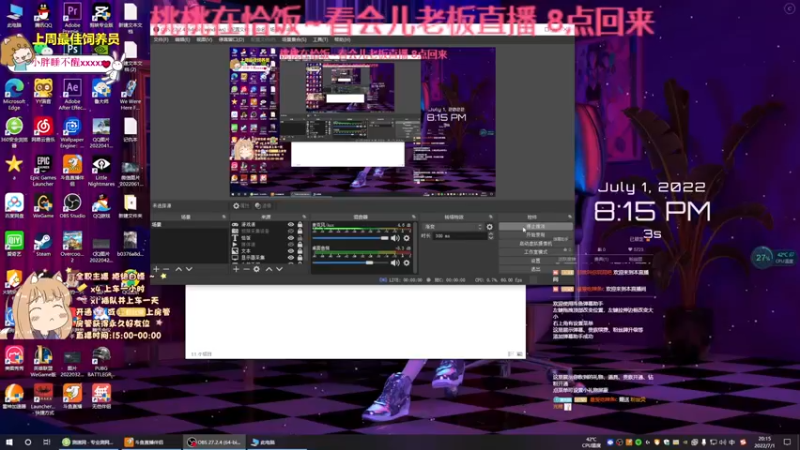Toggle the lock for the 文本 source row
This screenshot has width=800, height=450.
300,251
